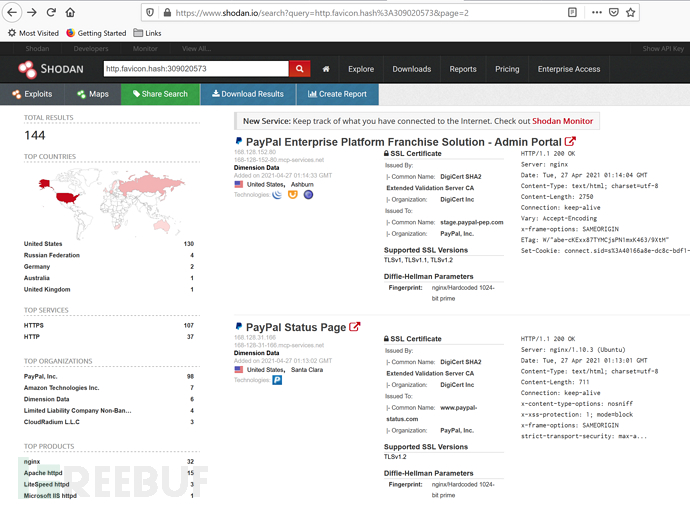Screen dimensions: 690x506
Task: Open external link icon beside PayPal Status Page
Action: 354,326
